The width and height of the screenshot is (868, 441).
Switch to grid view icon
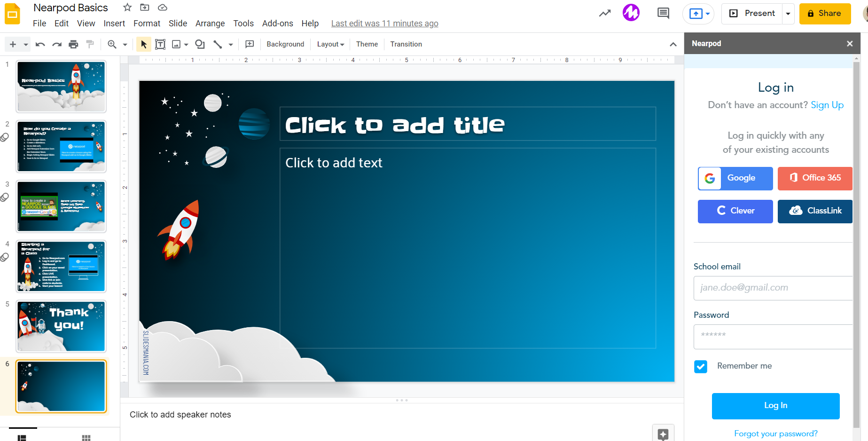pos(86,437)
